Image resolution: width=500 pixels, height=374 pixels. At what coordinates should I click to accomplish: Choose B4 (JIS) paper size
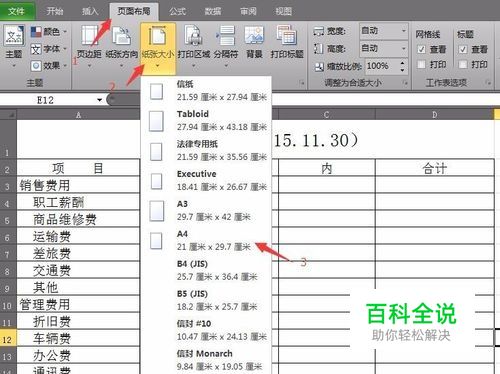pos(207,271)
